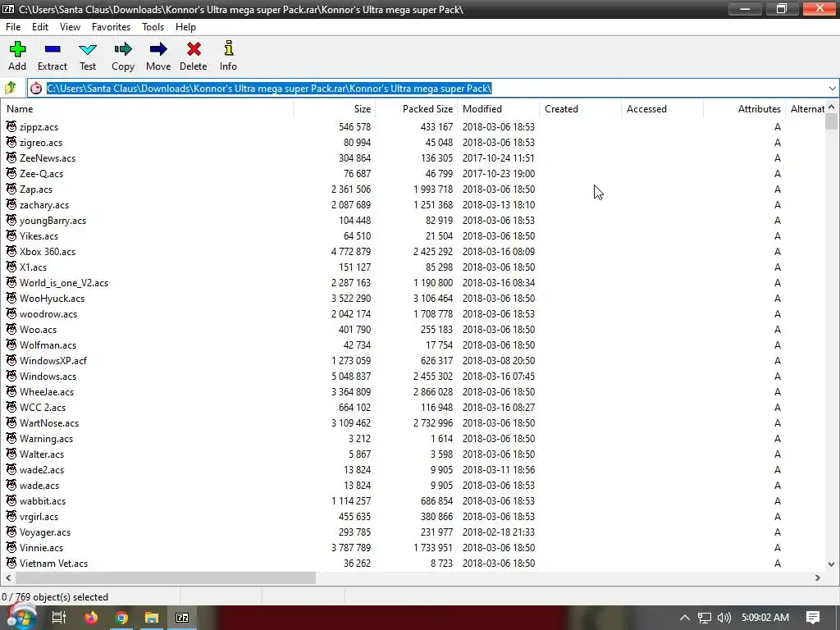Click status bar text 0 / 769 object(s) selected

tap(55, 597)
